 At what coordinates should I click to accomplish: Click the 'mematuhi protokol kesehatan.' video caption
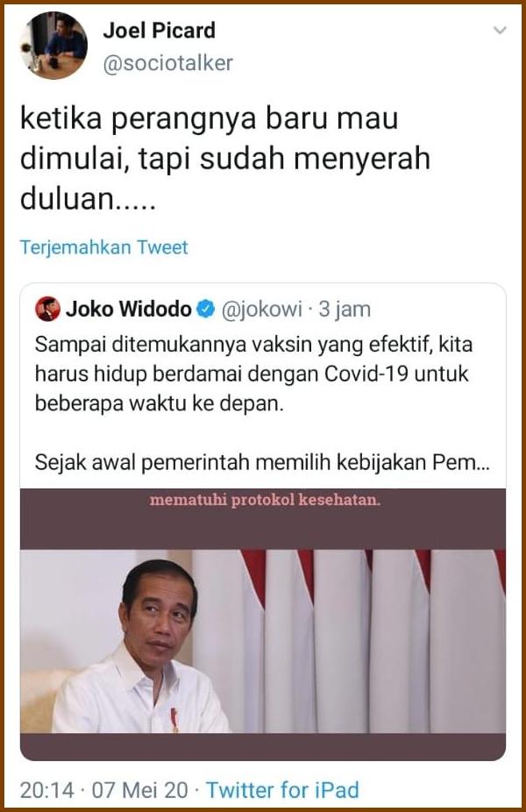pos(265,500)
